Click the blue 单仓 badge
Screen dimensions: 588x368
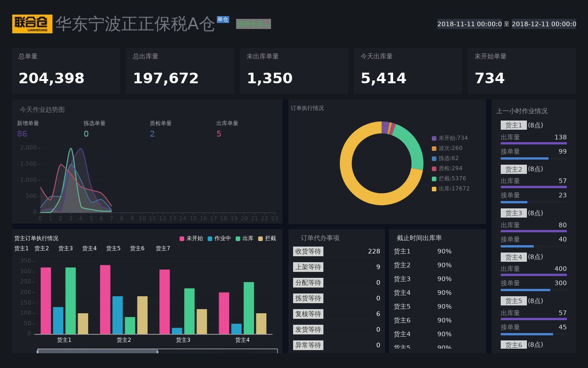[223, 19]
